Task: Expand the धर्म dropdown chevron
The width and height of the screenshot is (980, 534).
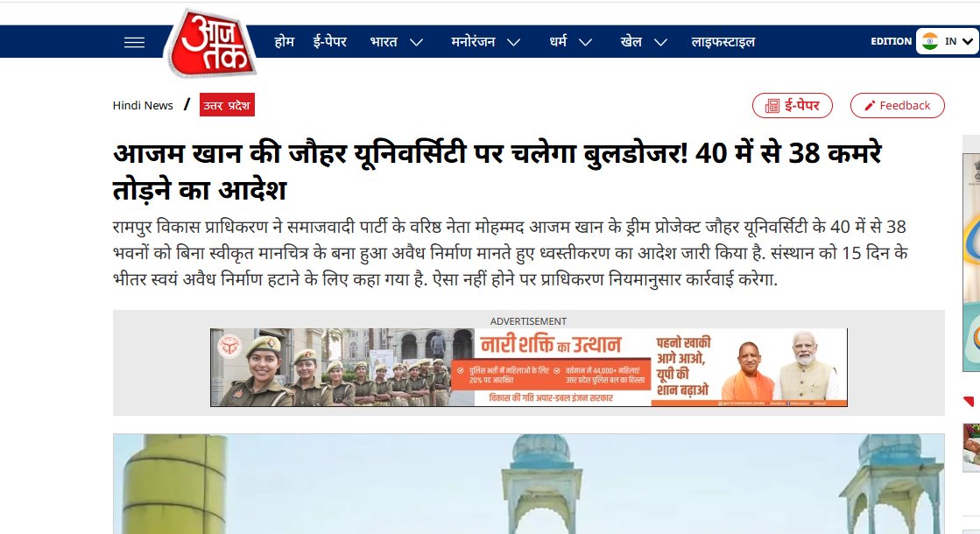Action: click(x=586, y=43)
